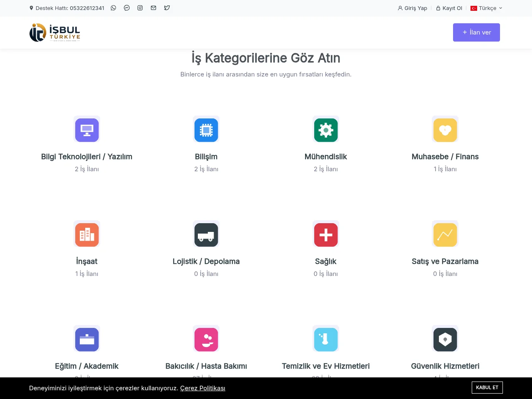Open the Bakıcılık / Hasta Bakımı category title
The image size is (532, 399).
[x=206, y=366]
